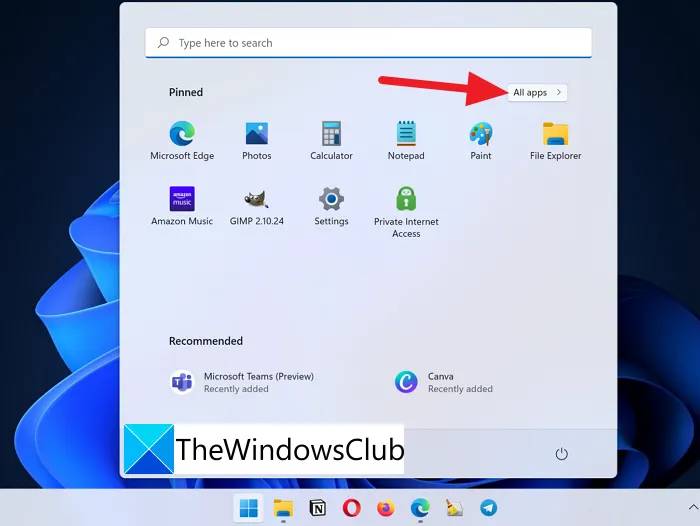Open the broom cleaner app on taskbar
This screenshot has width=700, height=526.
pos(454,508)
